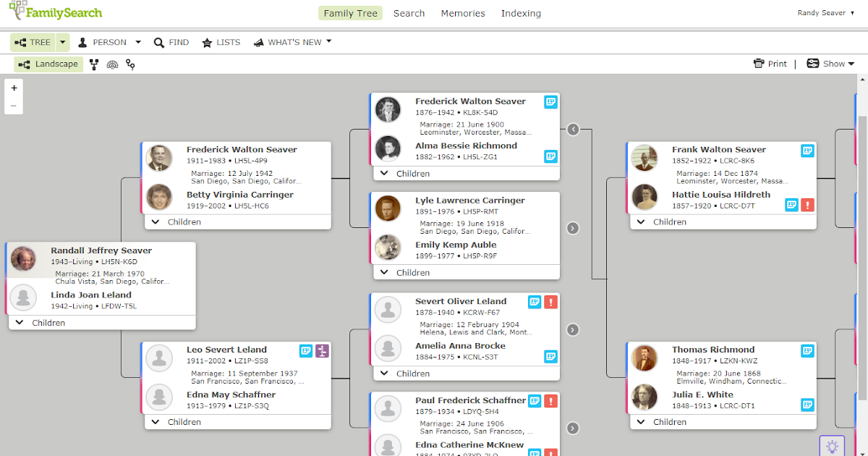Click the Landscape view button

click(x=48, y=64)
